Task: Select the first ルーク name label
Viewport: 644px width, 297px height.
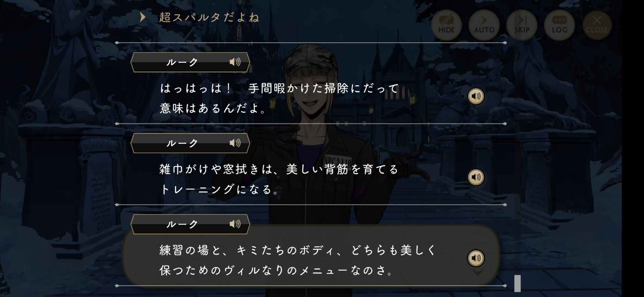Action: pos(182,62)
